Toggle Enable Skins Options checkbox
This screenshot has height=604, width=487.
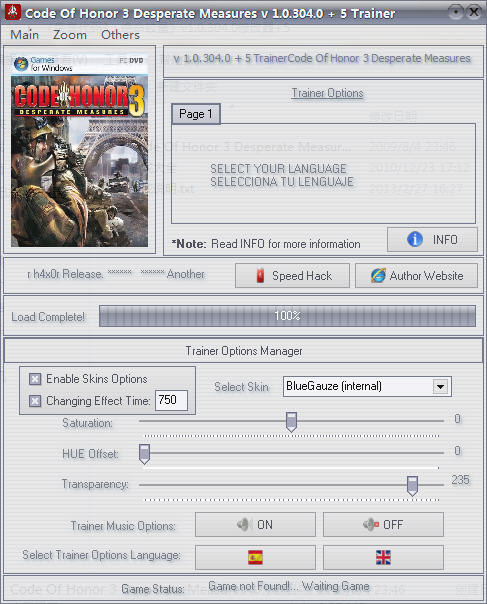(35, 379)
